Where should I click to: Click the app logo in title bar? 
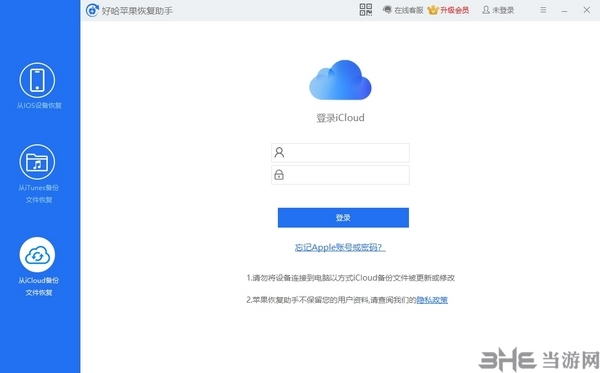(92, 10)
